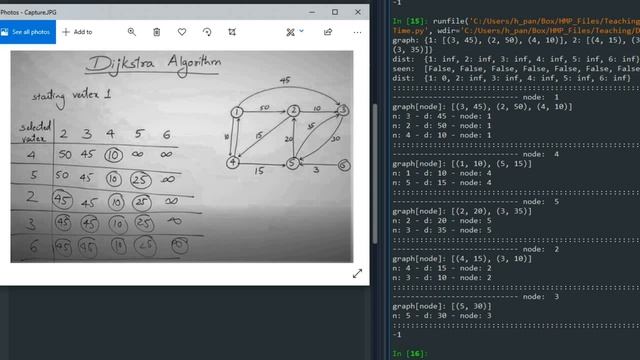Screen dimensions: 640x360
Task: Click console line 'n: 2 - d: 20 - node: 5'
Action: (x=442, y=221)
